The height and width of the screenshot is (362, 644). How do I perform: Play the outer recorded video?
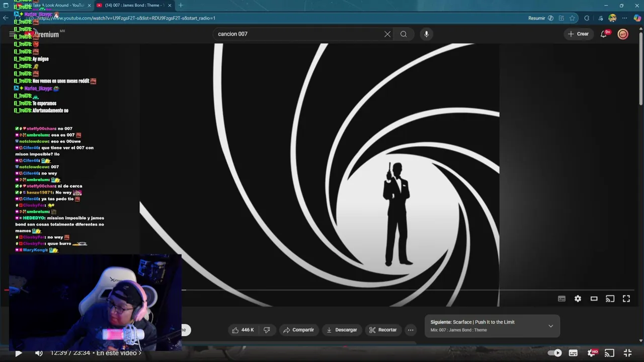[18, 353]
